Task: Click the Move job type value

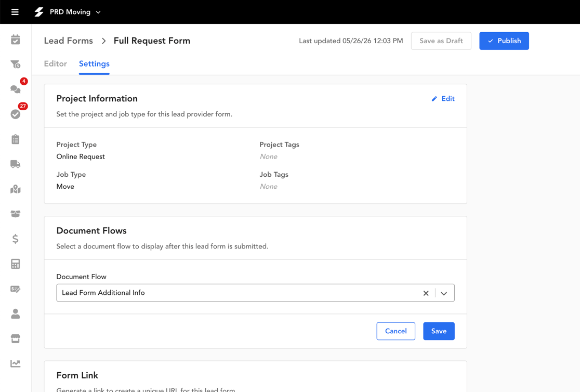Action: click(x=65, y=187)
